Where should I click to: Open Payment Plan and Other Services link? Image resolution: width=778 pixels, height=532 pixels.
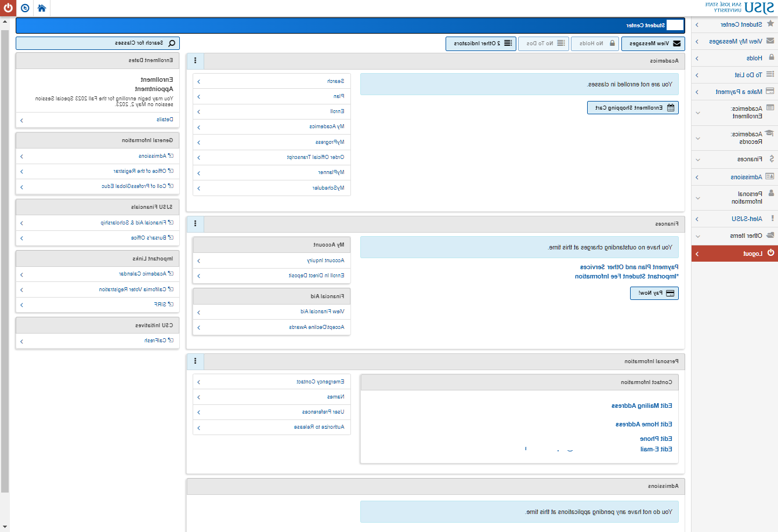[629, 267]
